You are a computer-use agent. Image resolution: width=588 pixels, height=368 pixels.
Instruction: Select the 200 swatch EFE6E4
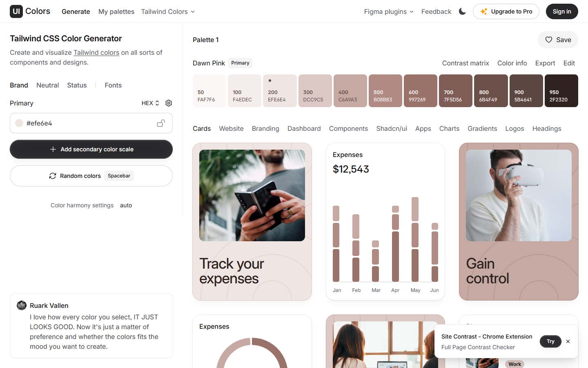pos(280,91)
